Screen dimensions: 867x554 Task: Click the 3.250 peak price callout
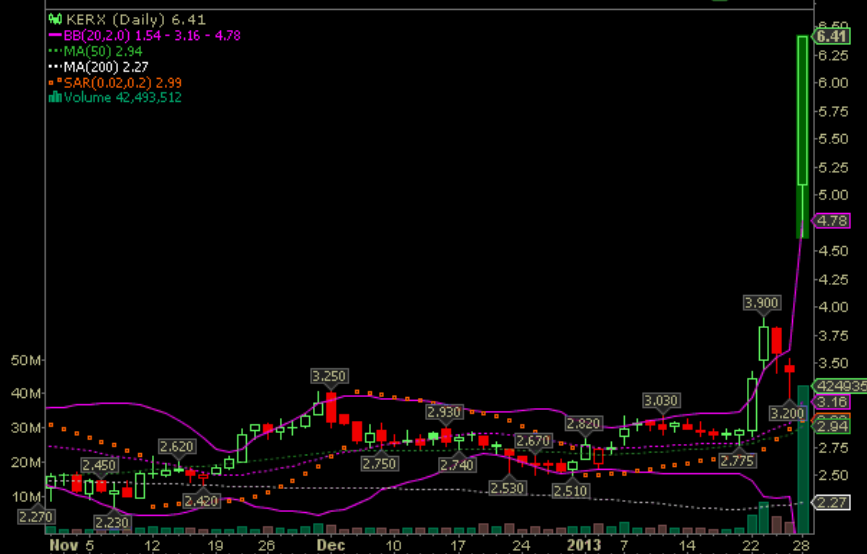tap(329, 376)
